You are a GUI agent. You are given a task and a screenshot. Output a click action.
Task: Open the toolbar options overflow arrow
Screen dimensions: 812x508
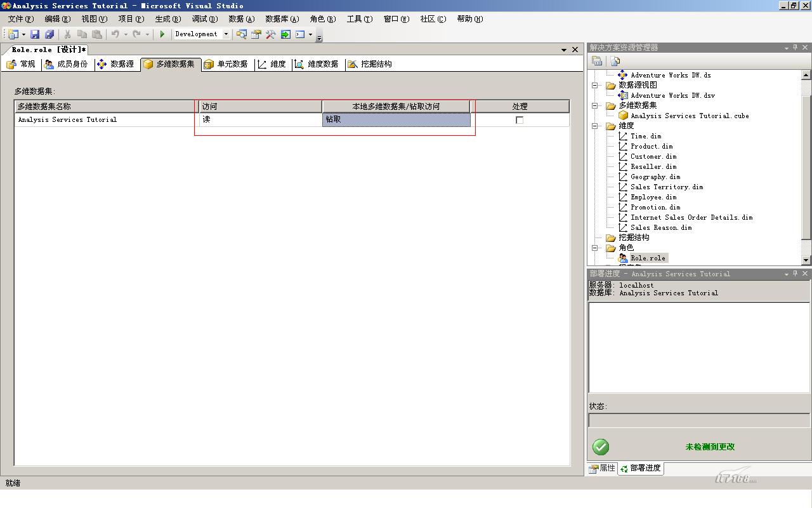pos(319,37)
